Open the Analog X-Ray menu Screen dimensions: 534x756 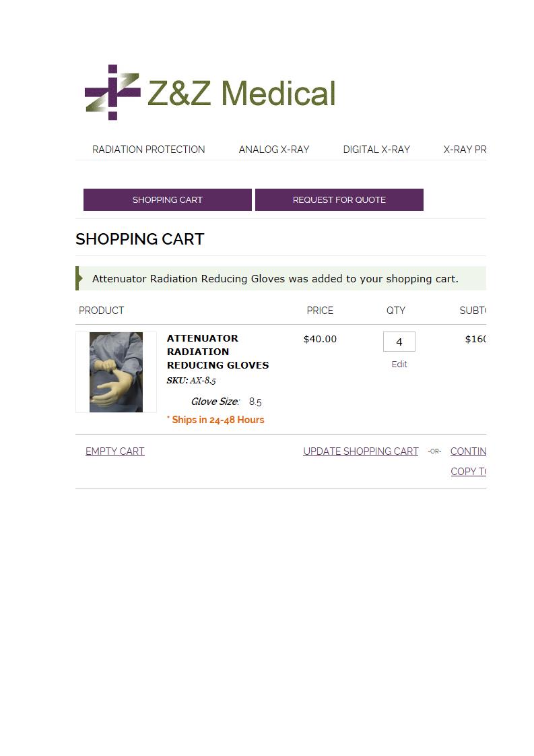pos(274,150)
